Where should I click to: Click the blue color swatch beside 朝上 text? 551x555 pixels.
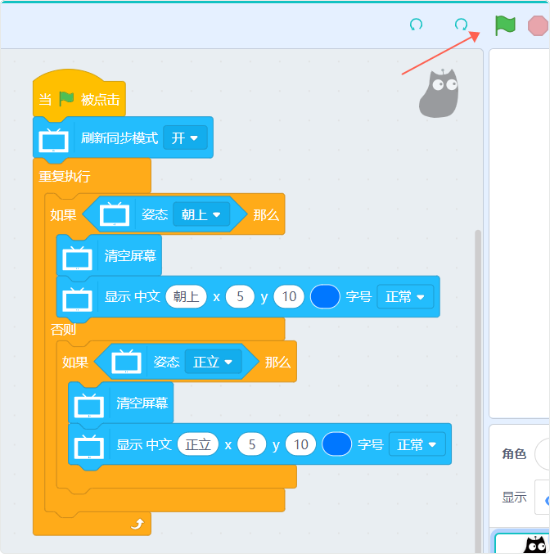(325, 297)
